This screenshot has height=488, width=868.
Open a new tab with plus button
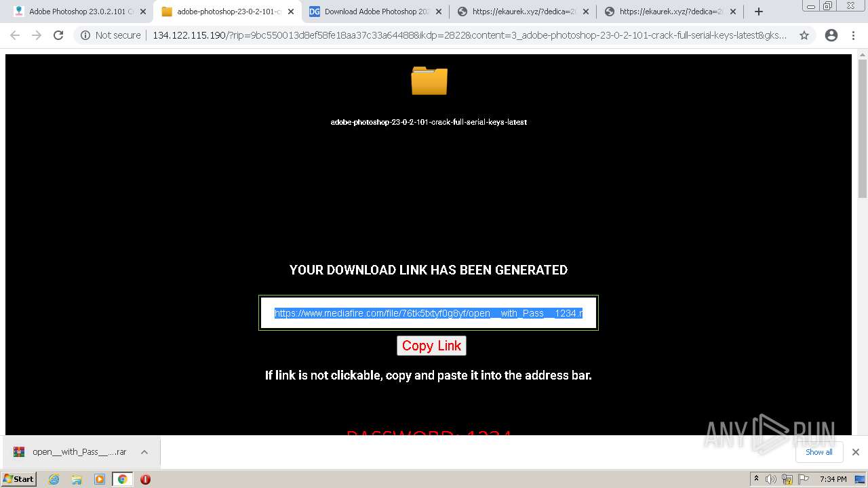pyautogui.click(x=759, y=12)
